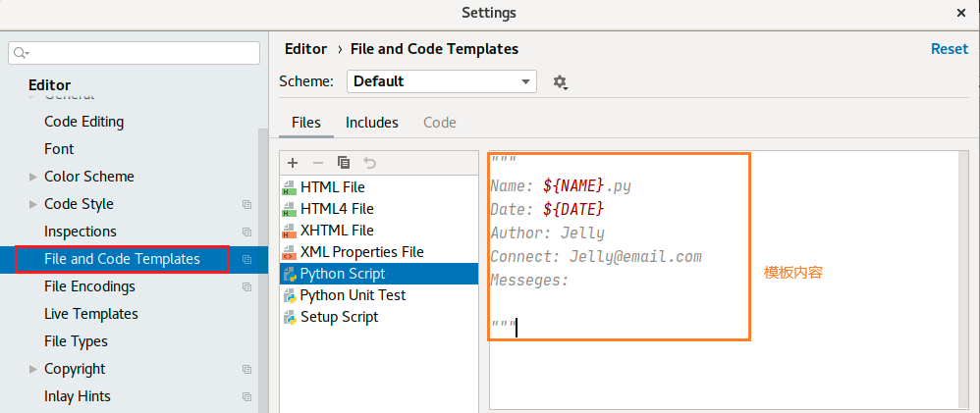Click project-level icon beside File and Code Templates
Viewport: 980px width, 413px height.
[x=246, y=259]
